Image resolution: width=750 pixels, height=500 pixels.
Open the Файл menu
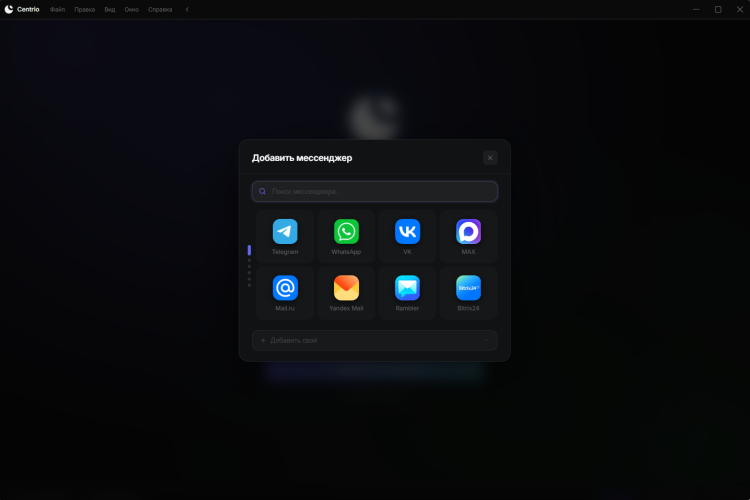(x=57, y=10)
